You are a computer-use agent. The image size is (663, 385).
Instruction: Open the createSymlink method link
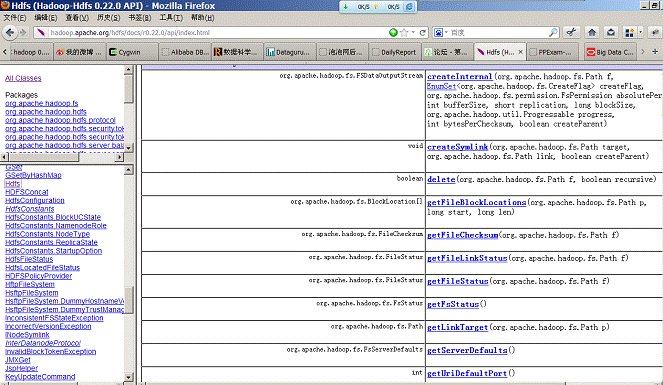(457, 147)
